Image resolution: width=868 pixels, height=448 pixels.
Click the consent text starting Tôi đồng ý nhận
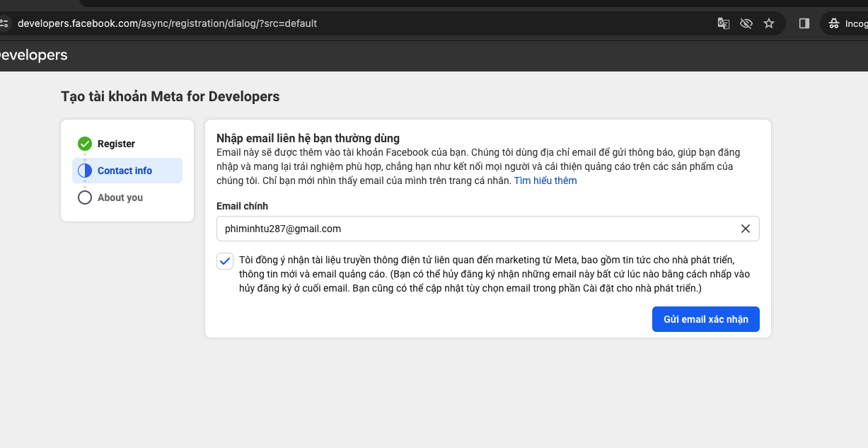(494, 274)
